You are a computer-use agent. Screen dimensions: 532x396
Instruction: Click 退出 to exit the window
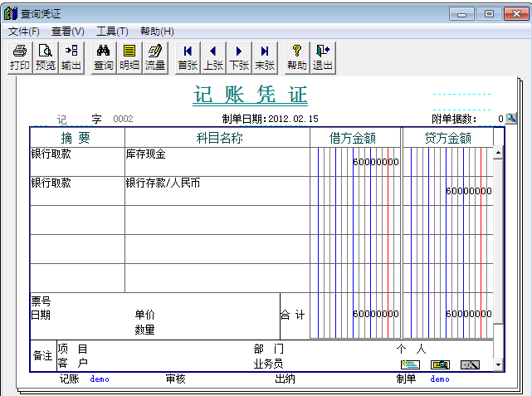click(323, 57)
